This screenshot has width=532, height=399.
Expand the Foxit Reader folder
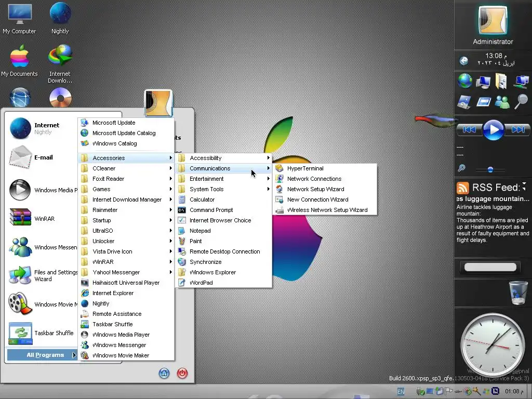coord(126,179)
